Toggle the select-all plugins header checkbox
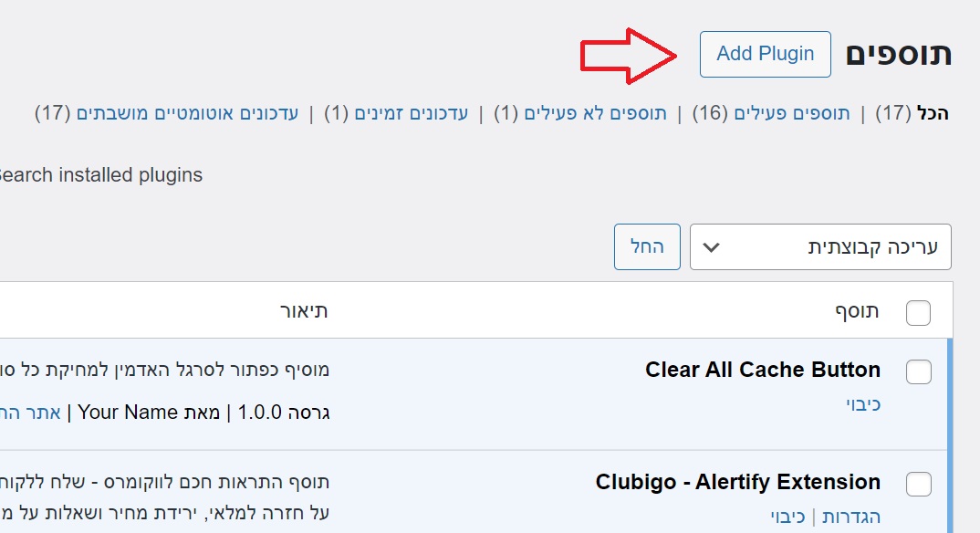 tap(918, 313)
